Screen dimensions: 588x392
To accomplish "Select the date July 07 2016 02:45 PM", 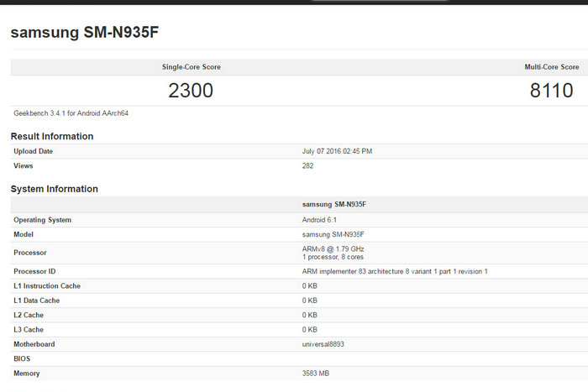I will (x=337, y=151).
